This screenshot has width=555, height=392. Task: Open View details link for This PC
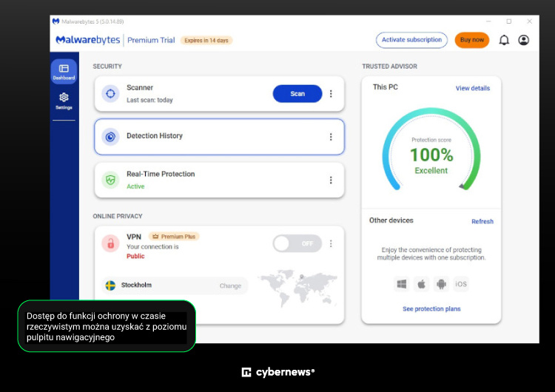pyautogui.click(x=473, y=89)
